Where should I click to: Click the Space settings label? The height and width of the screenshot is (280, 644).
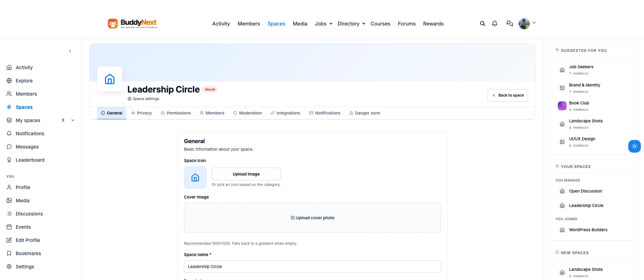[x=143, y=99]
